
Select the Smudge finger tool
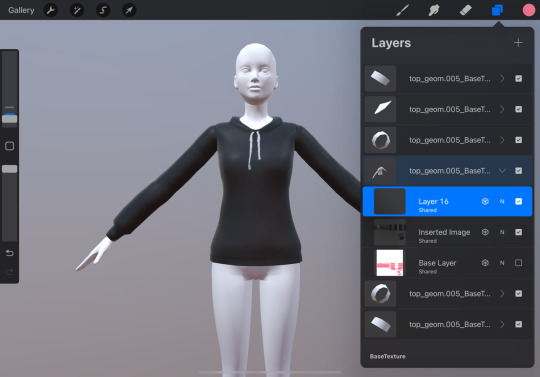point(434,10)
